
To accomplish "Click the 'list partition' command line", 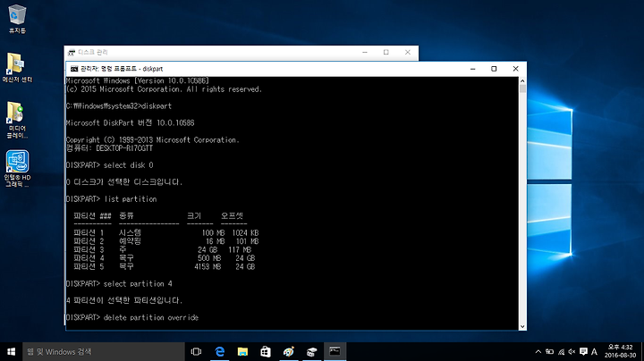I will tap(111, 199).
